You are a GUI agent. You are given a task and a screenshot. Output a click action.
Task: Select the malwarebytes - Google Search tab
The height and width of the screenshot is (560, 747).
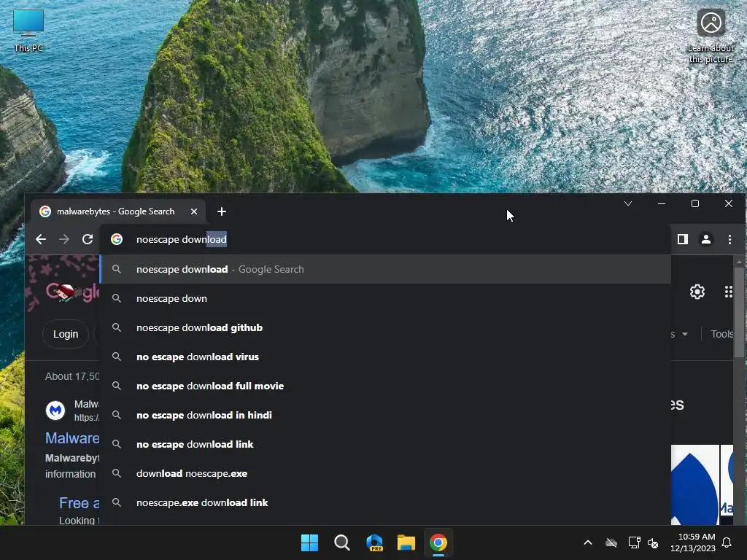coord(118,211)
